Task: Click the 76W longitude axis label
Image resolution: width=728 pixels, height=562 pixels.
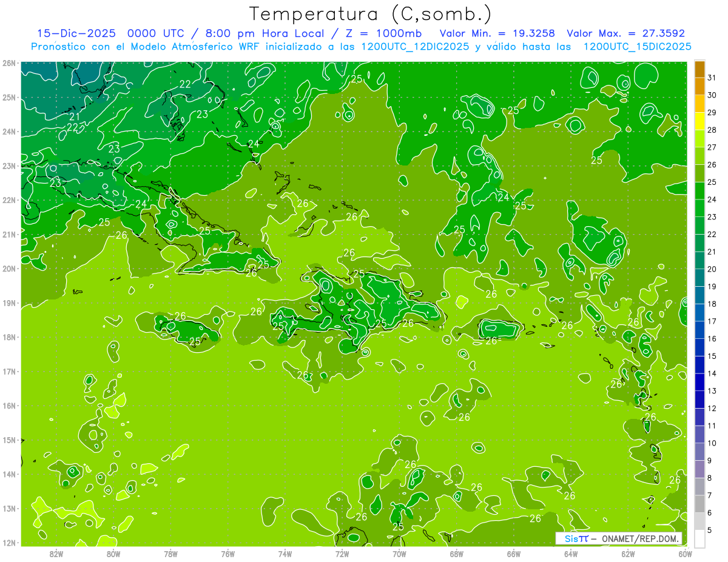Action: coord(228,554)
